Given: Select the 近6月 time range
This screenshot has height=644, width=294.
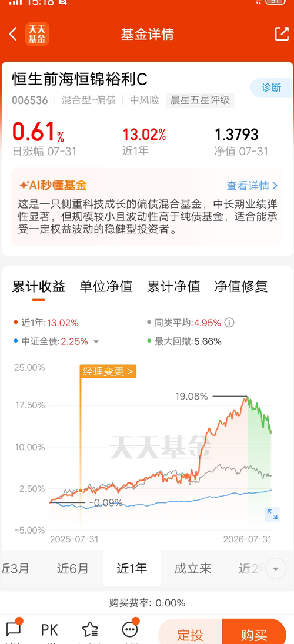Looking at the screenshot, I should 73,569.
